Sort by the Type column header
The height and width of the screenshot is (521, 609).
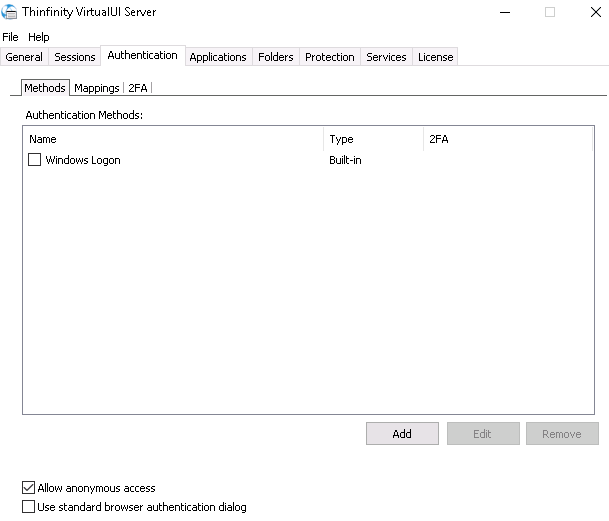[x=374, y=139]
